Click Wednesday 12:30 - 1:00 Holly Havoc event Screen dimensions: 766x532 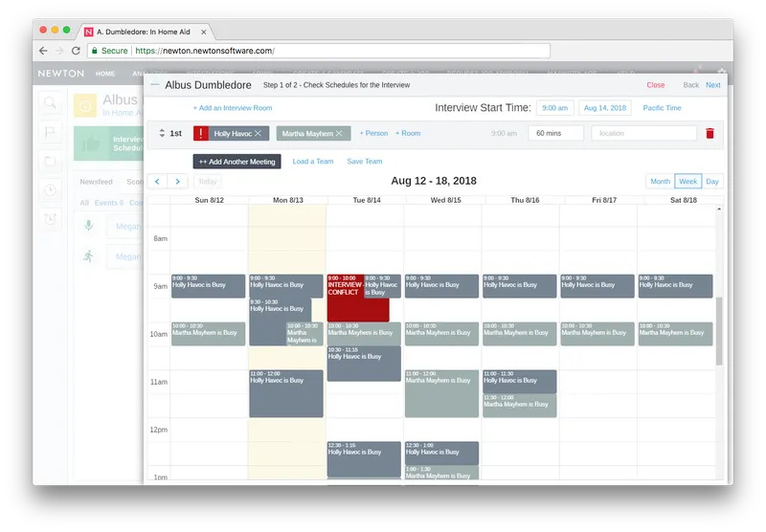click(441, 454)
